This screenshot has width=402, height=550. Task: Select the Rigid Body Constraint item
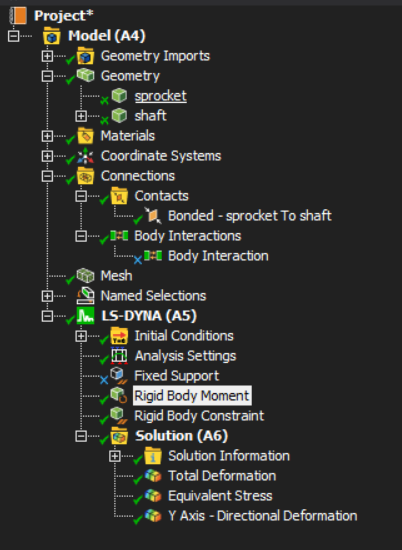click(199, 416)
